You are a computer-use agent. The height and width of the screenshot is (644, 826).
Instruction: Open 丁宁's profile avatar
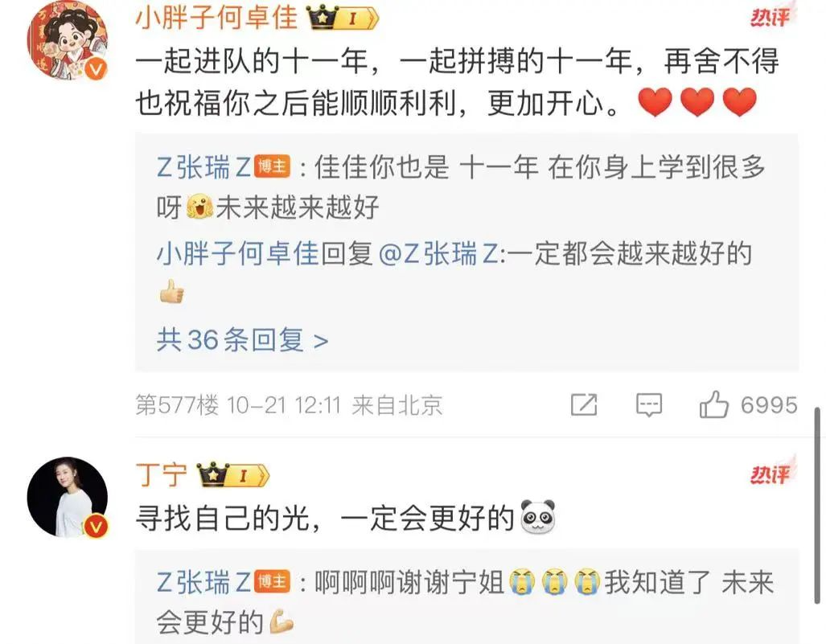(68, 497)
